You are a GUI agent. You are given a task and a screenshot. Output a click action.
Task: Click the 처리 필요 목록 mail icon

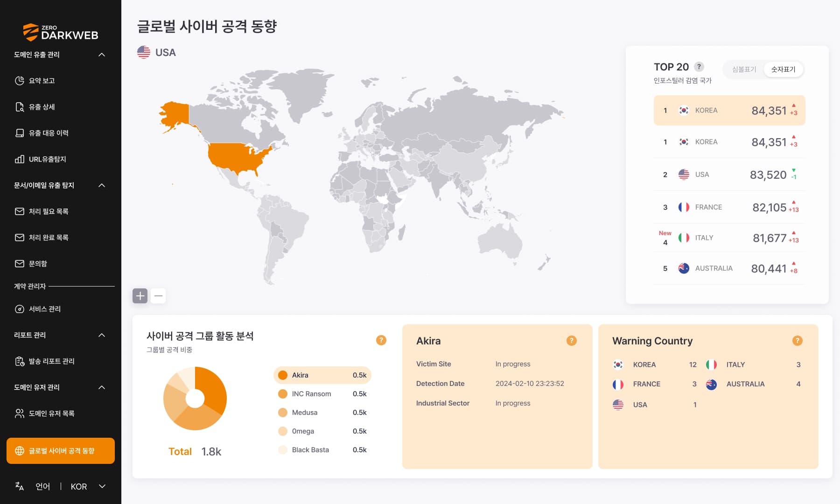20,211
